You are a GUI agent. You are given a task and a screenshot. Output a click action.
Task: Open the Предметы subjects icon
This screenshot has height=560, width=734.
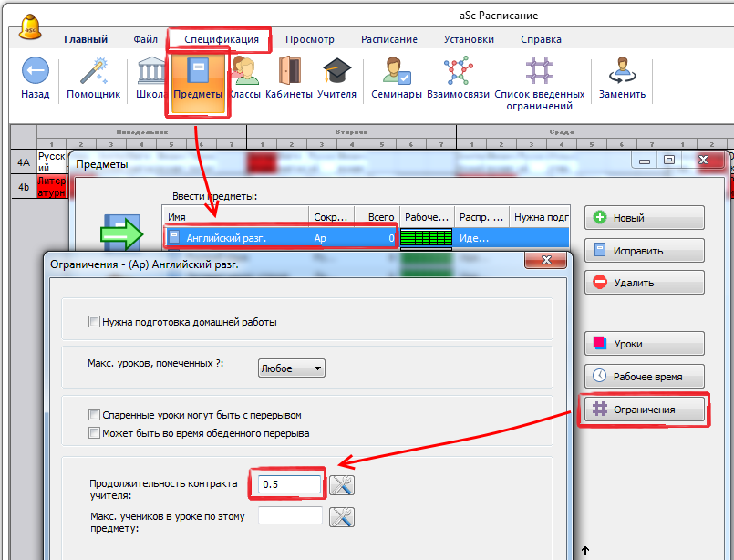198,71
